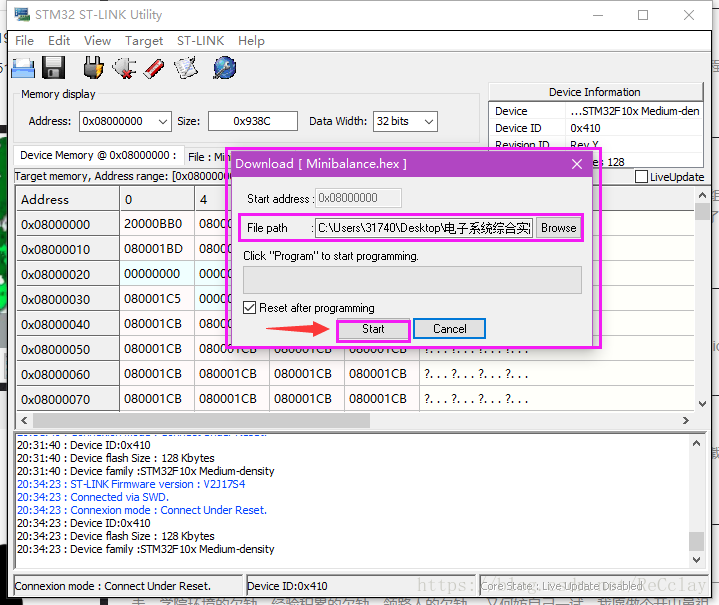Screen dimensions: 719x605
Task: Click Cancel in the Download dialog
Action: click(x=449, y=329)
